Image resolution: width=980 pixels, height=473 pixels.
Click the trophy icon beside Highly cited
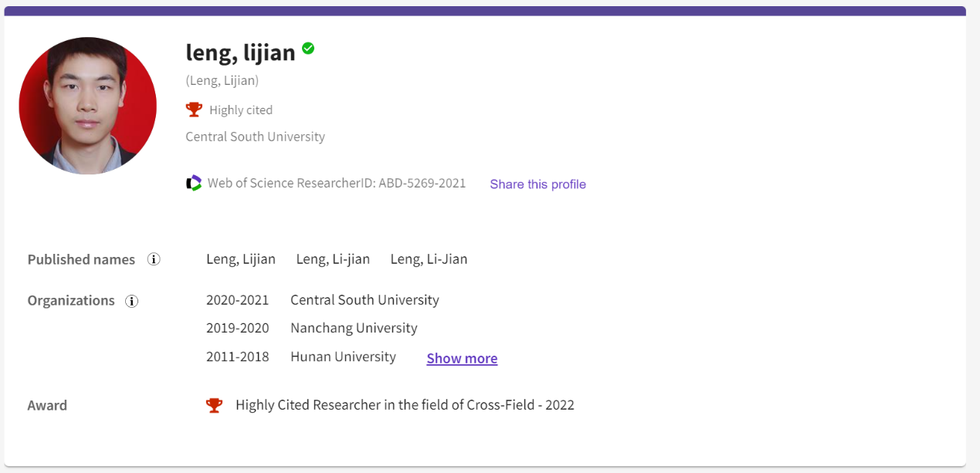coord(194,110)
